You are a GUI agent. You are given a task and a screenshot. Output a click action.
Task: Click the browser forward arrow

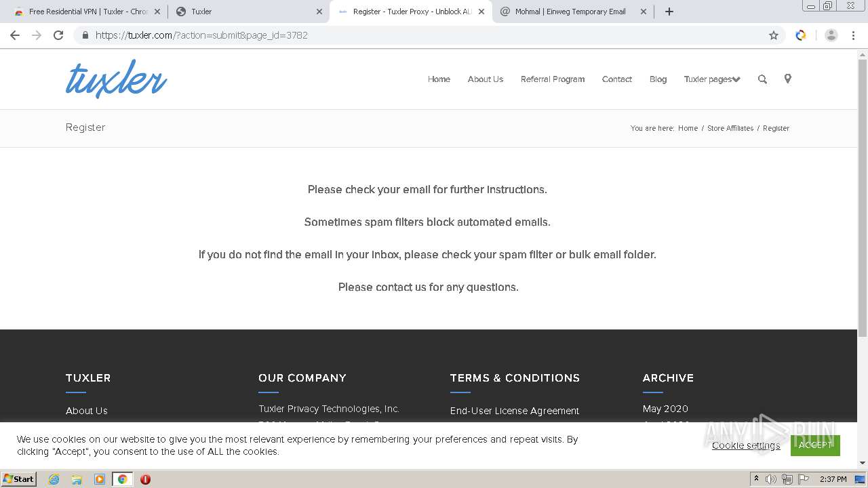37,35
